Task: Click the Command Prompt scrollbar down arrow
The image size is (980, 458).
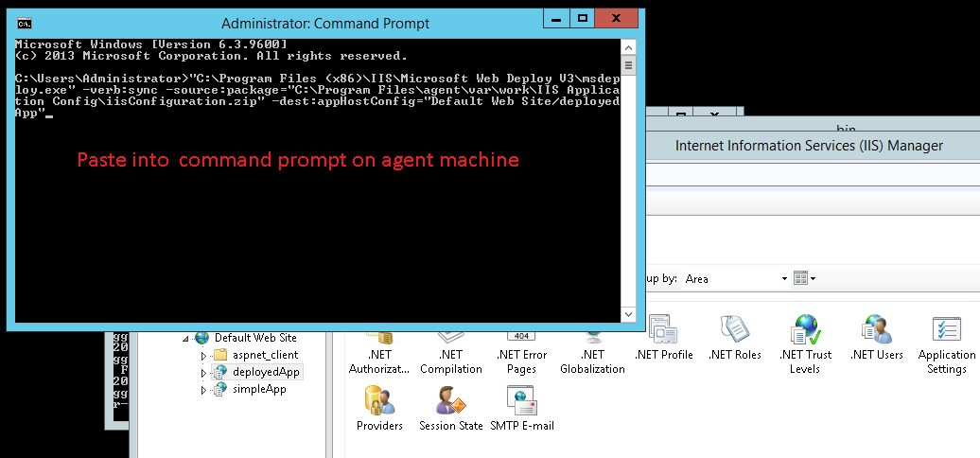Action: (628, 315)
